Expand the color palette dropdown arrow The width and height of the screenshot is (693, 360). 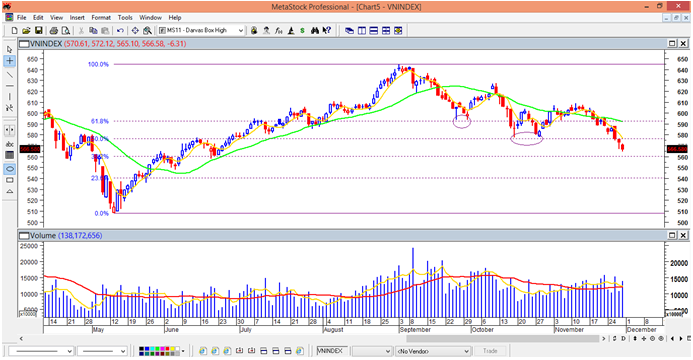(183, 351)
